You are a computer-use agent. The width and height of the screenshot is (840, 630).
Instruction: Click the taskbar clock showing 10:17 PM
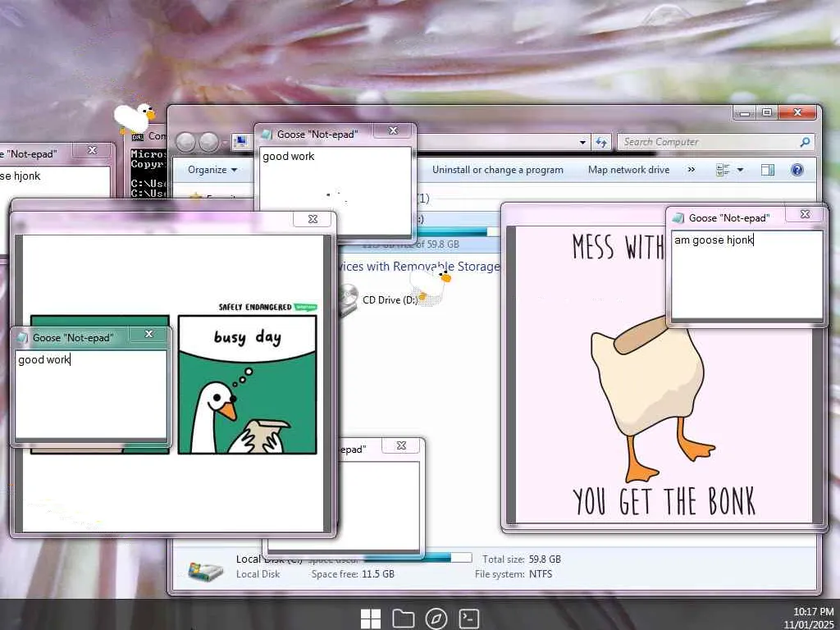pyautogui.click(x=813, y=612)
